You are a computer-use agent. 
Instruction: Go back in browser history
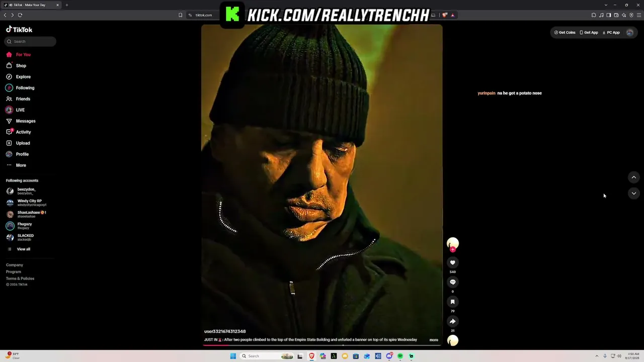click(5, 15)
